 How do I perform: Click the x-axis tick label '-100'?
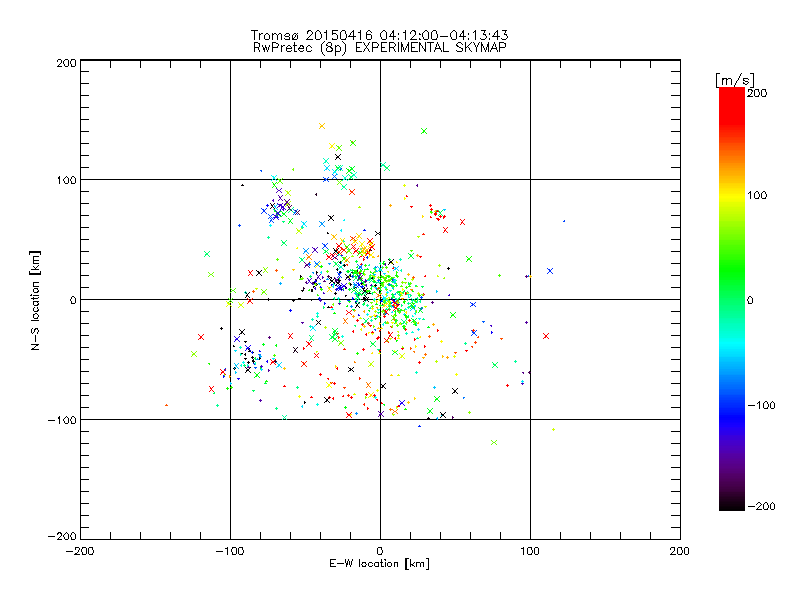pyautogui.click(x=230, y=551)
